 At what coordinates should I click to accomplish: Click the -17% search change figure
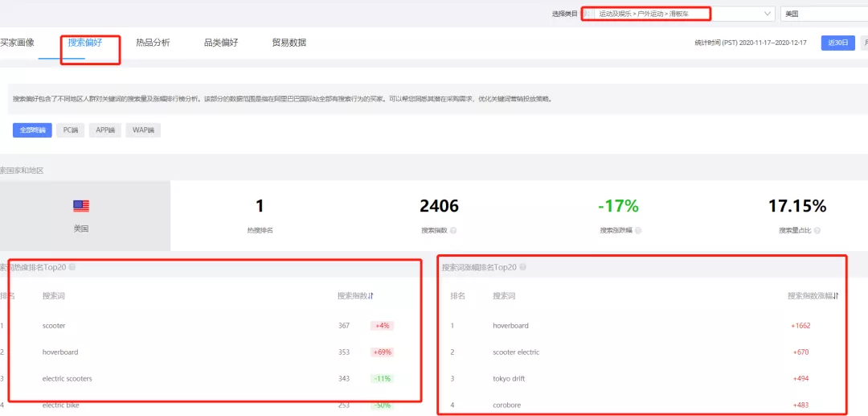point(618,207)
